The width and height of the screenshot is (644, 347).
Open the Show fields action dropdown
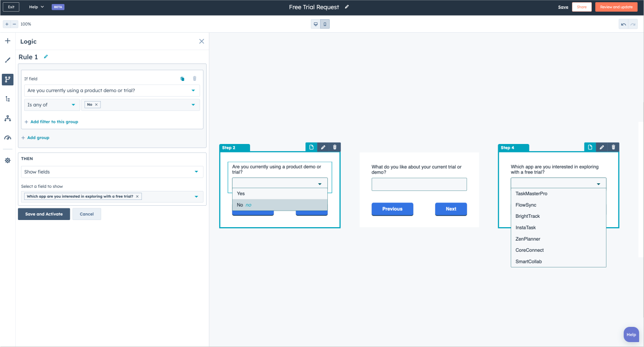[x=112, y=172]
